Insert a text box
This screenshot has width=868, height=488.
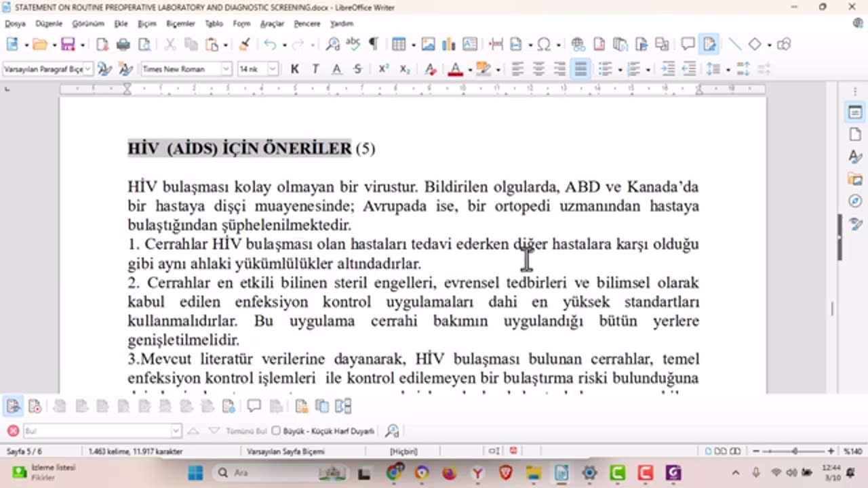coord(469,45)
